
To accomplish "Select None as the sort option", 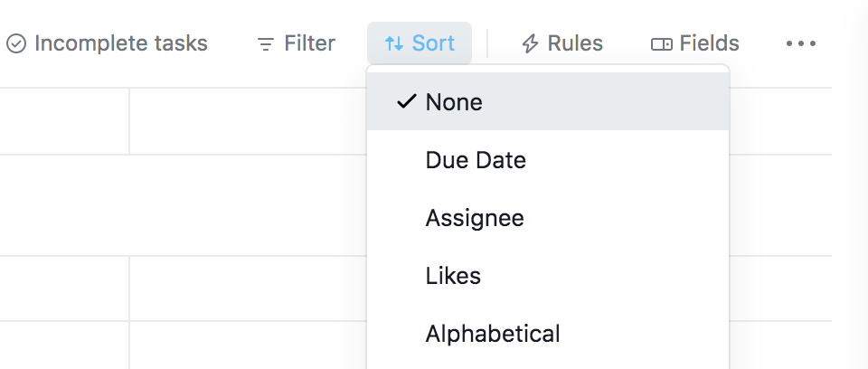I will [x=454, y=102].
